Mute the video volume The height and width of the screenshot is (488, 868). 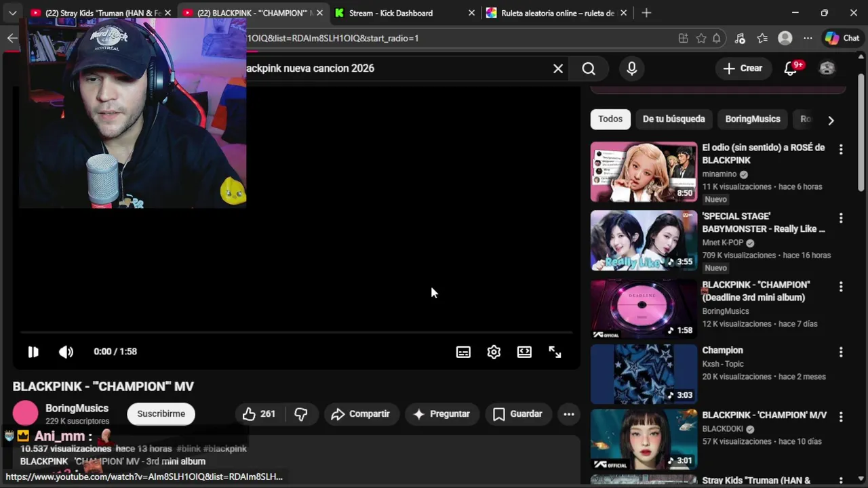coord(66,352)
